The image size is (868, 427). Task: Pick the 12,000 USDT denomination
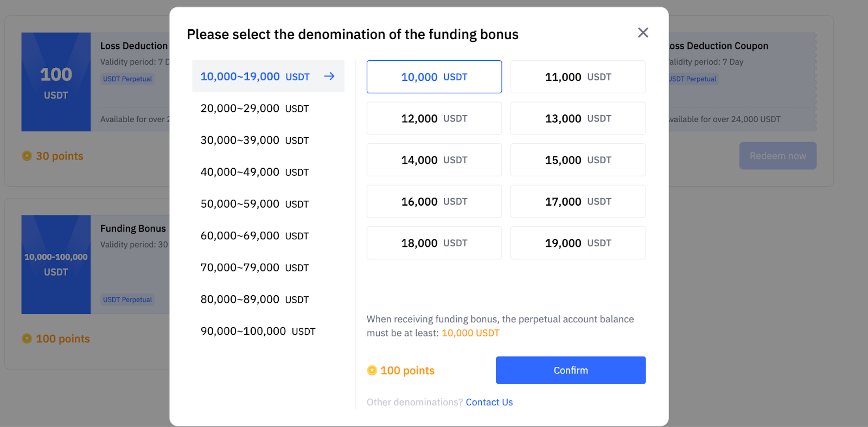tap(434, 119)
